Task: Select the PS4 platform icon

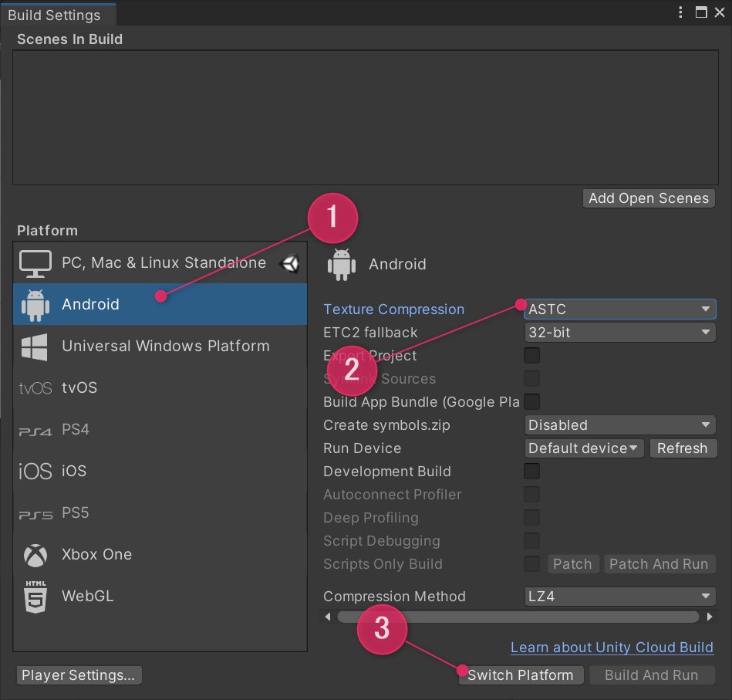Action: pos(34,429)
